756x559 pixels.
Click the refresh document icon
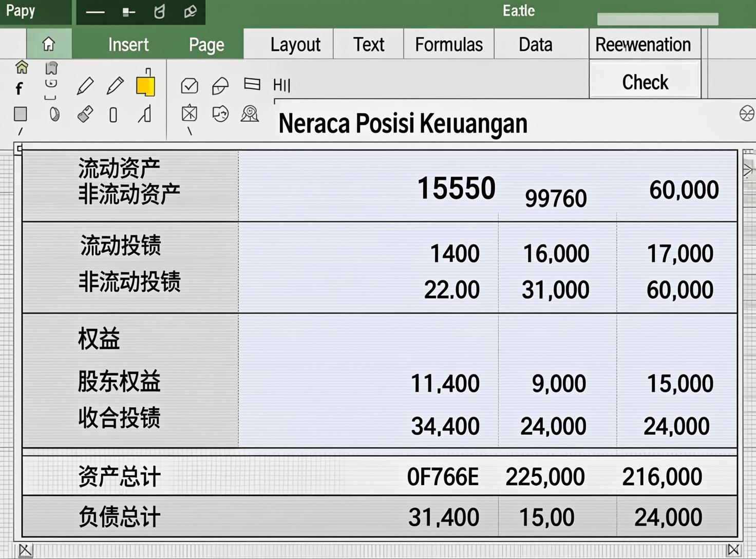[x=220, y=114]
